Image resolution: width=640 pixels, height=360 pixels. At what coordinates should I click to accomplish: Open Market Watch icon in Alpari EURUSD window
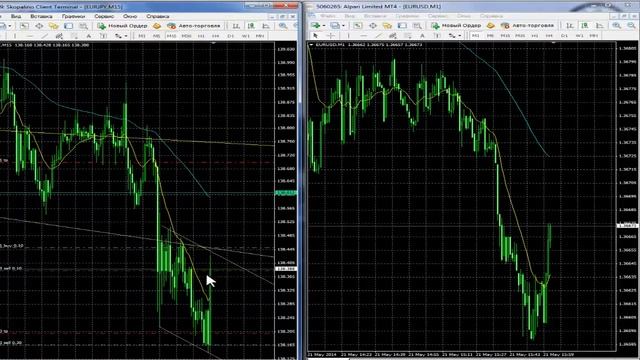point(358,26)
